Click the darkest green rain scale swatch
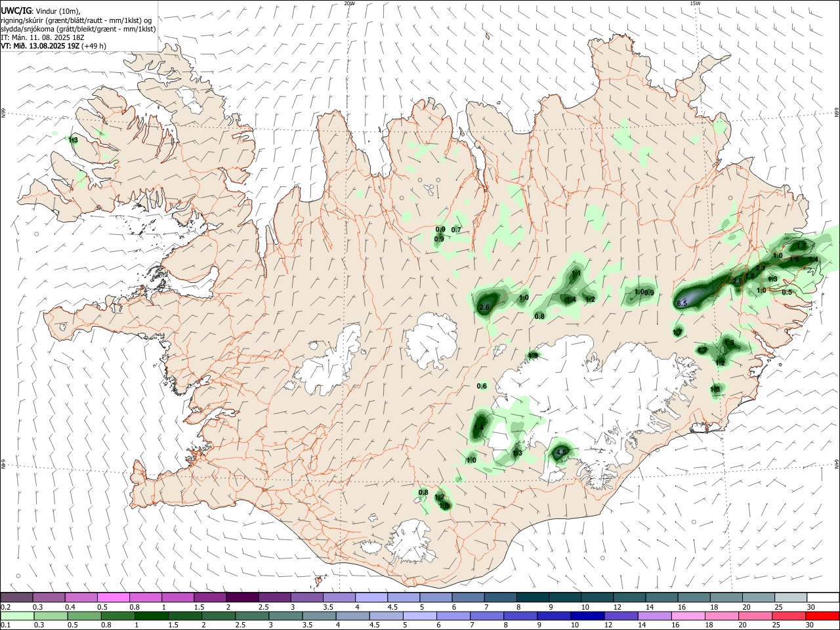Image resolution: width=840 pixels, height=630 pixels. [x=152, y=616]
